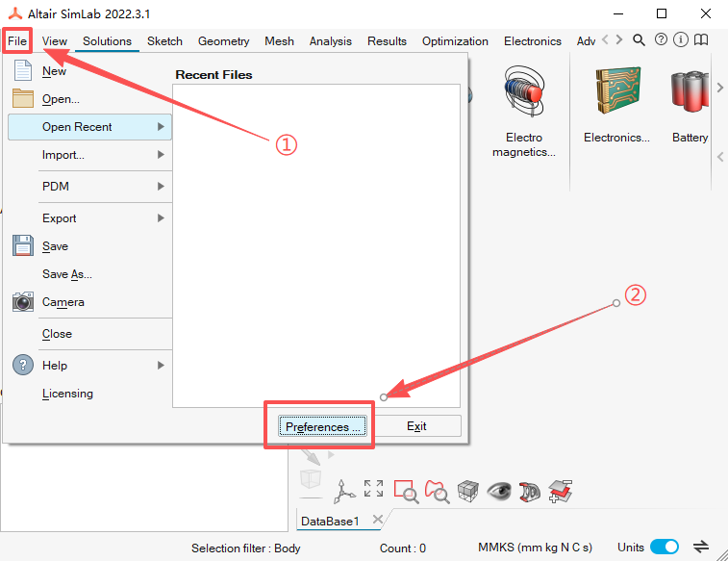The height and width of the screenshot is (561, 728).
Task: Click the Help question icon in menu
Action: pos(23,365)
